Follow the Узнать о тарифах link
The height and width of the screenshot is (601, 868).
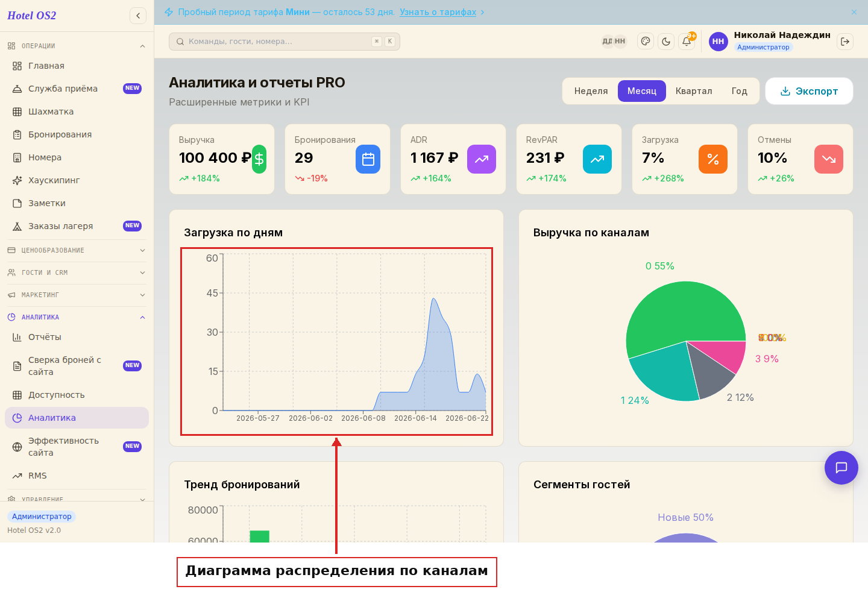pyautogui.click(x=438, y=12)
